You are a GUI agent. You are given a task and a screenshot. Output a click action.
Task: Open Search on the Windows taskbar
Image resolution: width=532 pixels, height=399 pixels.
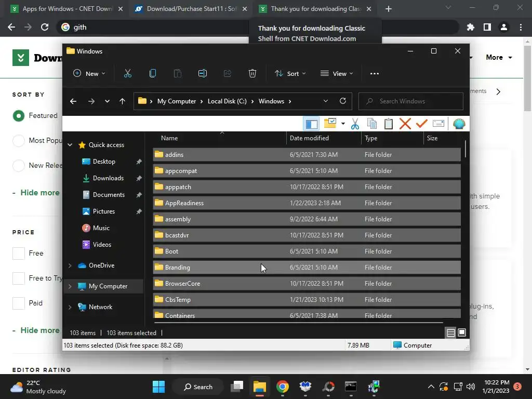click(198, 387)
